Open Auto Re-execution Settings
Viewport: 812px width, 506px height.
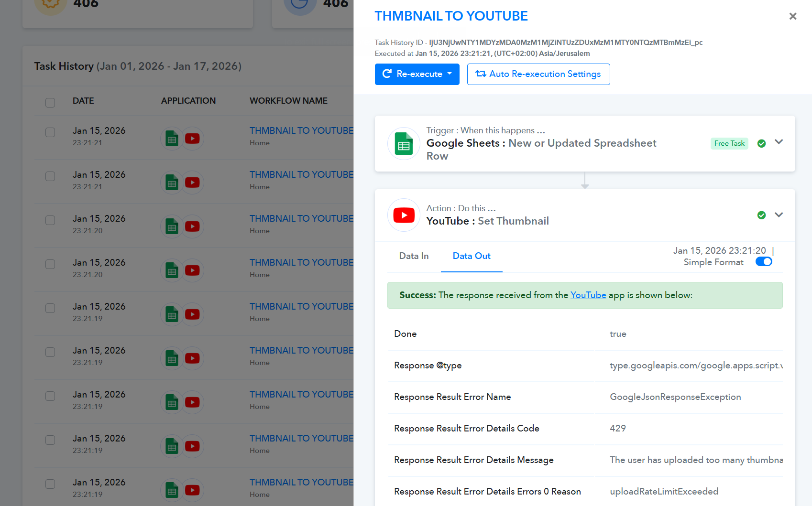click(x=538, y=74)
